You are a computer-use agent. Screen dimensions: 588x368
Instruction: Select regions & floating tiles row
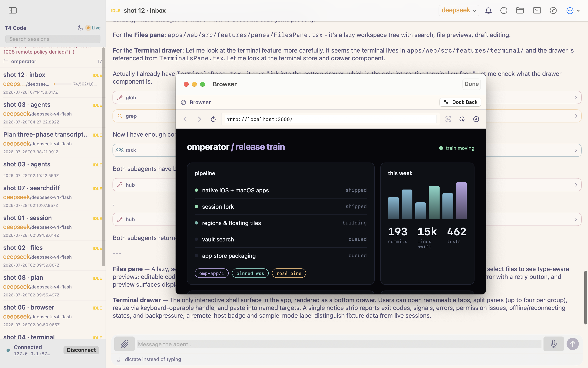coord(281,223)
